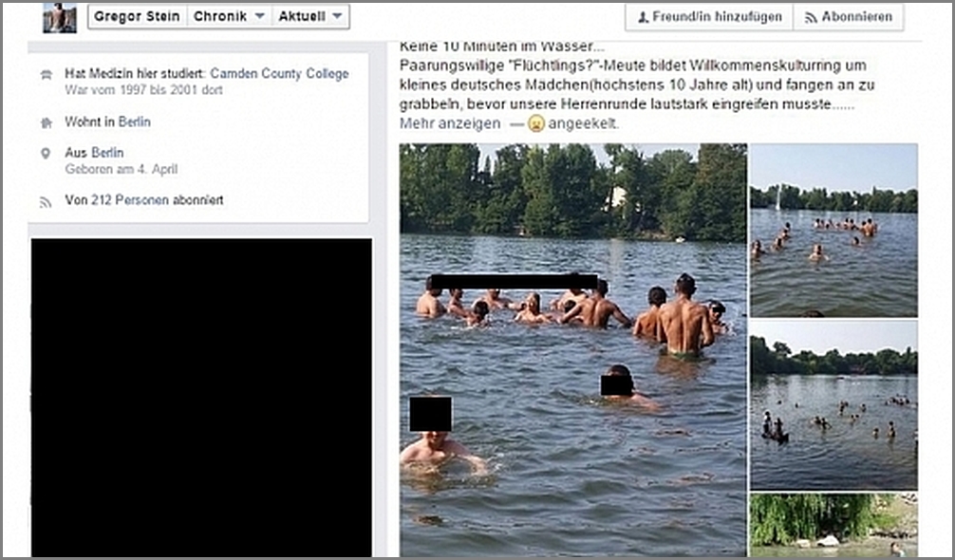Click Freund/in hinzufügen button

(709, 17)
